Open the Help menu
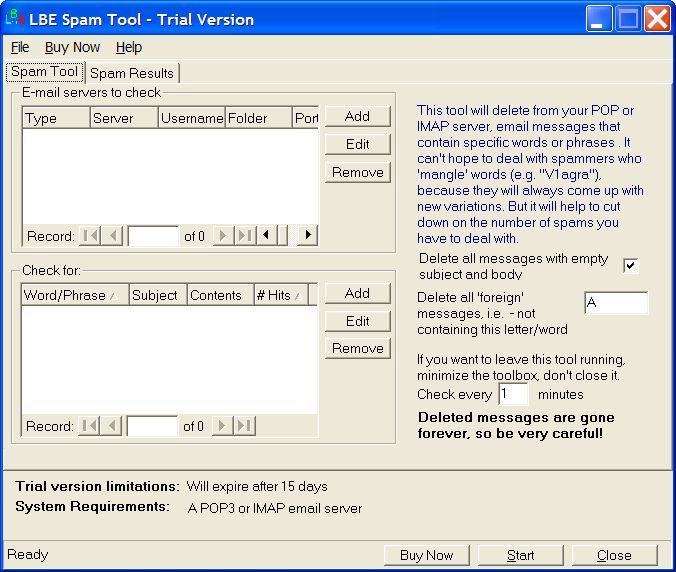 click(x=128, y=47)
